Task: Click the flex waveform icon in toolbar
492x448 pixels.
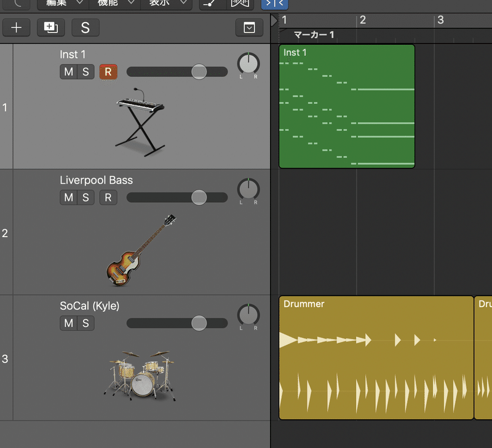Action: pos(240,4)
